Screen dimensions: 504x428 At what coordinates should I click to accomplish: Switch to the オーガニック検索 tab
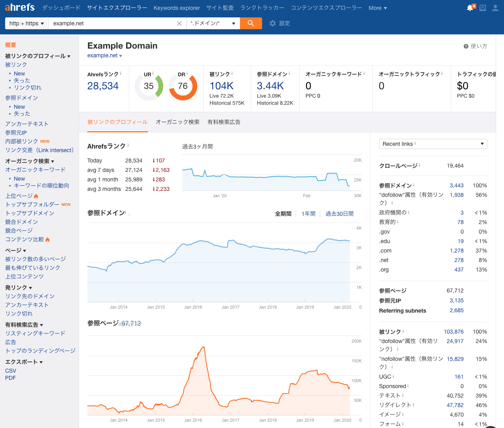click(x=177, y=122)
